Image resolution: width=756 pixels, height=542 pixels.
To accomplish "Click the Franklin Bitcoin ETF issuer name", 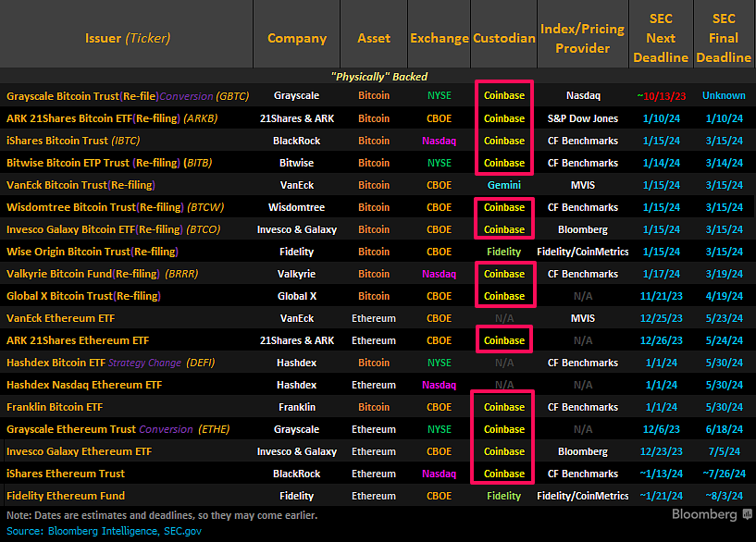I will coord(56,407).
